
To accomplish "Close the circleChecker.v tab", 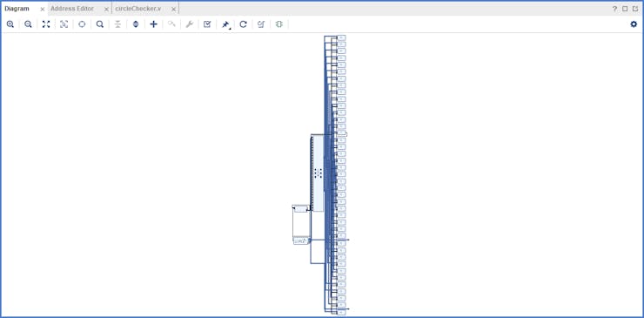I will [x=174, y=9].
